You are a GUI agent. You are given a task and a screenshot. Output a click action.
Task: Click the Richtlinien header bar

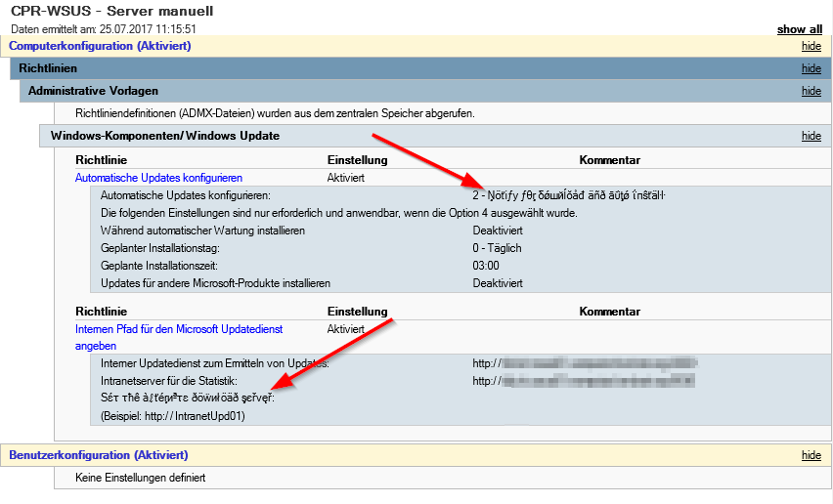click(420, 68)
